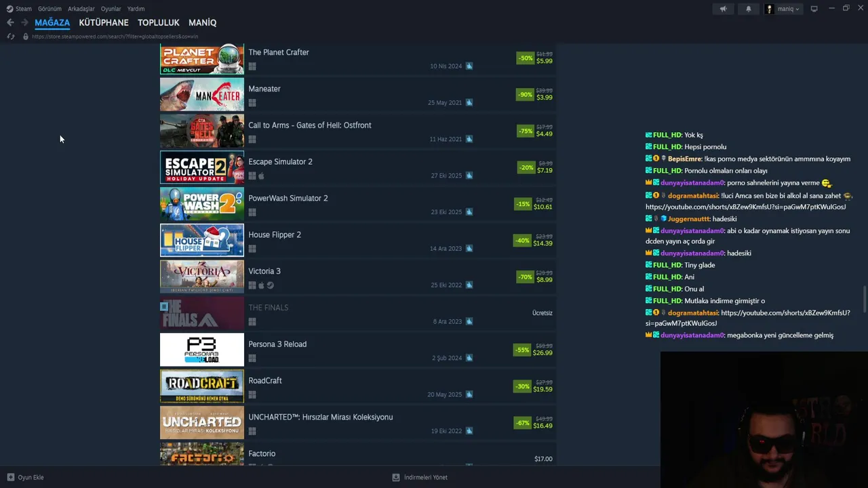Image resolution: width=868 pixels, height=488 pixels.
Task: Switch to Big Picture mode icon
Action: click(814, 9)
